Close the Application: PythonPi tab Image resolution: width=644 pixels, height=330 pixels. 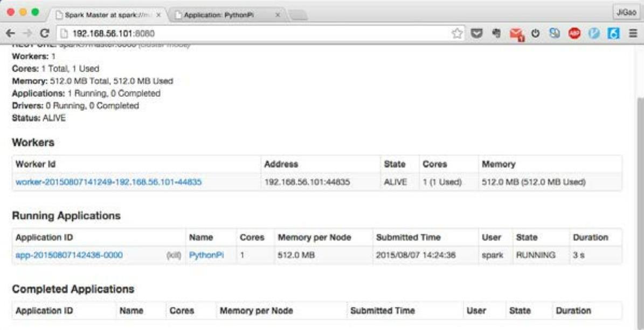coord(278,15)
